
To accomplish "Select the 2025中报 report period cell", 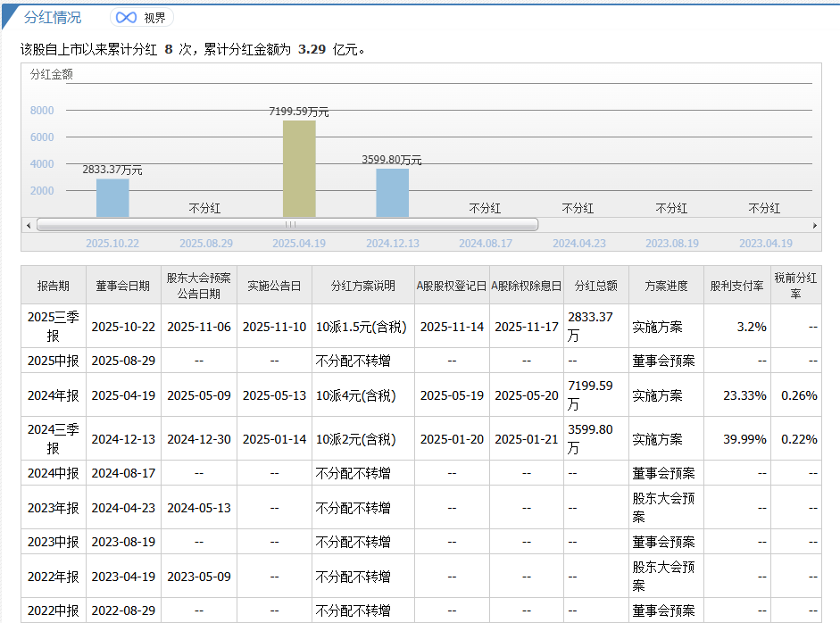I will coord(54,361).
